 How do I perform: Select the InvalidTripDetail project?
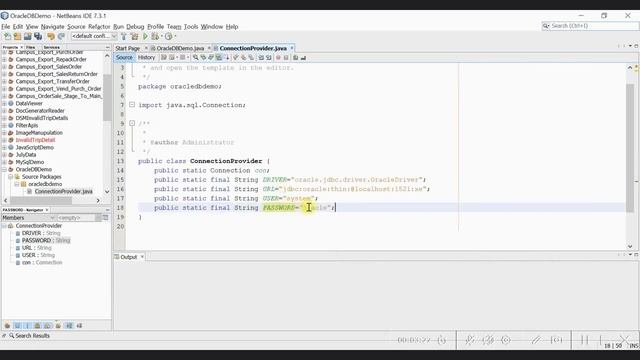point(35,140)
